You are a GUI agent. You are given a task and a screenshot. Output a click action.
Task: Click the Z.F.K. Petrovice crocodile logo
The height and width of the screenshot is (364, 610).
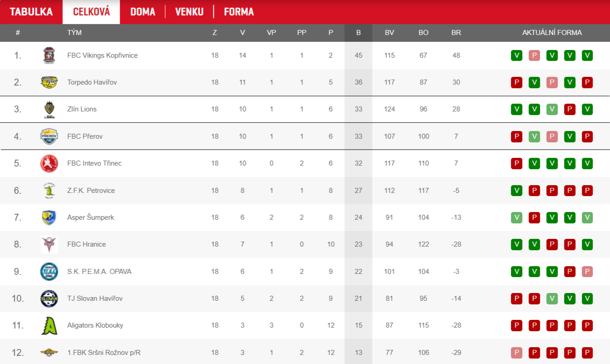[x=49, y=190]
